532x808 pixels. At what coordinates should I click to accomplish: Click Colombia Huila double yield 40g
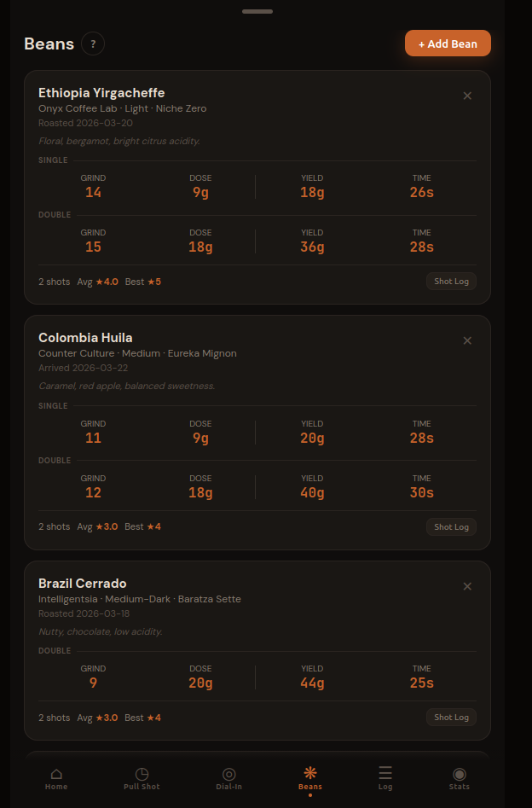point(312,492)
